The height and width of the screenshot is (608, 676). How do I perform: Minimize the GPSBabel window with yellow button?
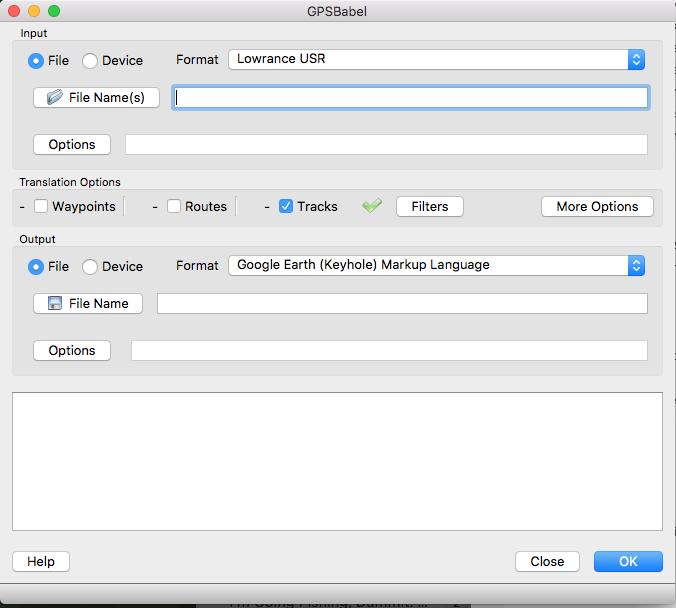coord(34,11)
